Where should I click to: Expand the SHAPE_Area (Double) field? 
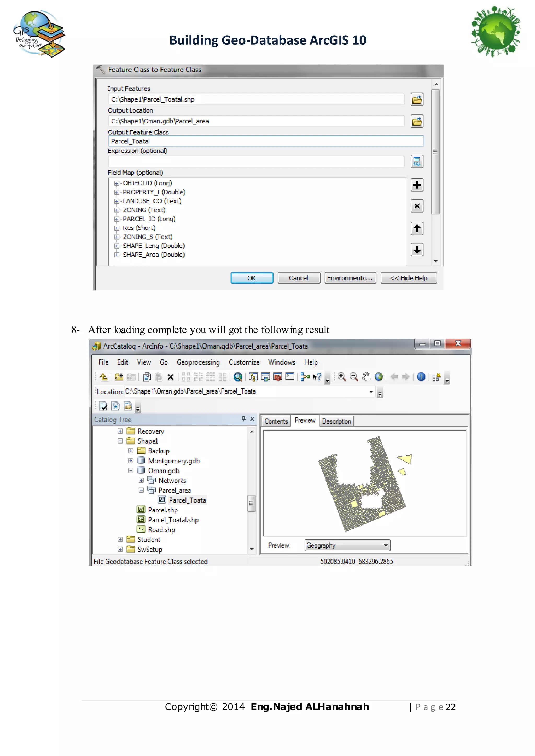[117, 255]
